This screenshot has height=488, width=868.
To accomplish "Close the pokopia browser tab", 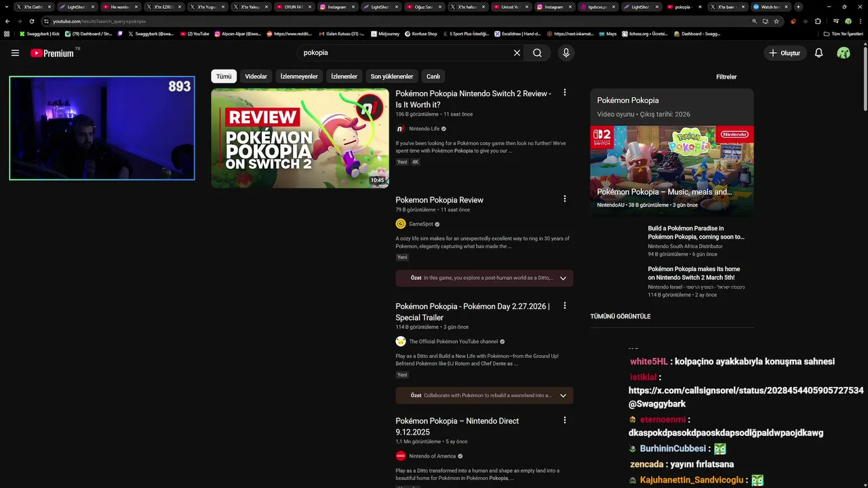I will point(700,7).
